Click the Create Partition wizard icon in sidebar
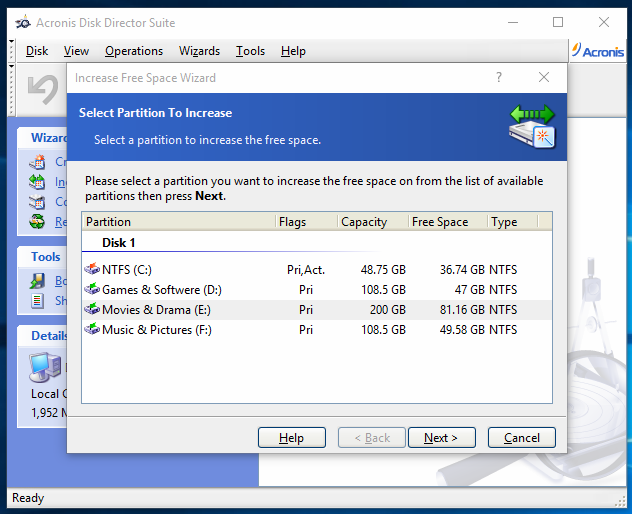Image resolution: width=632 pixels, height=514 pixels. coord(37,162)
